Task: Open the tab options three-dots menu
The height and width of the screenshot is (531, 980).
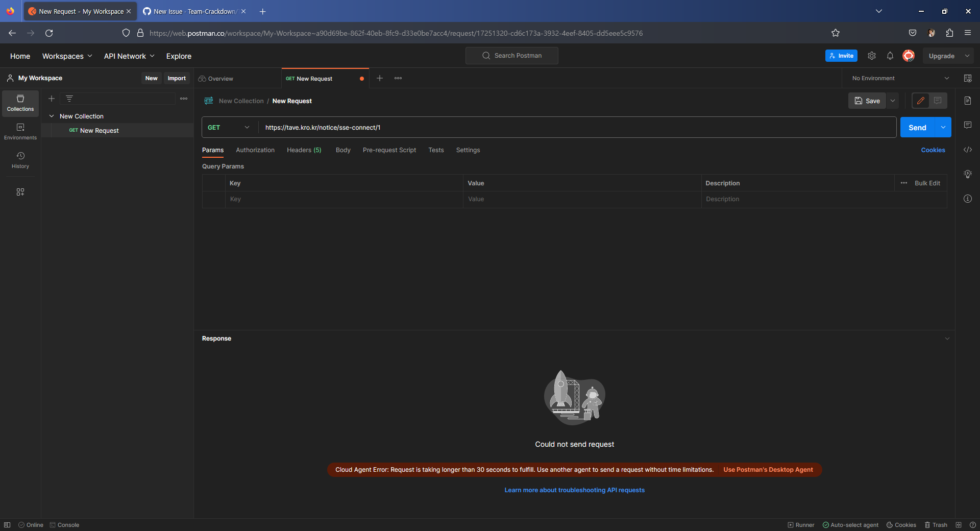Action: pyautogui.click(x=398, y=78)
